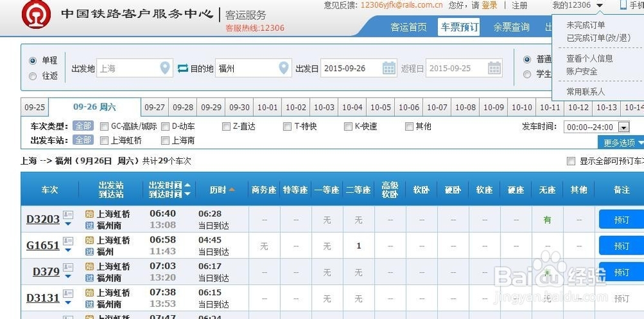Open 客运首页 navigation tab

coord(408,28)
